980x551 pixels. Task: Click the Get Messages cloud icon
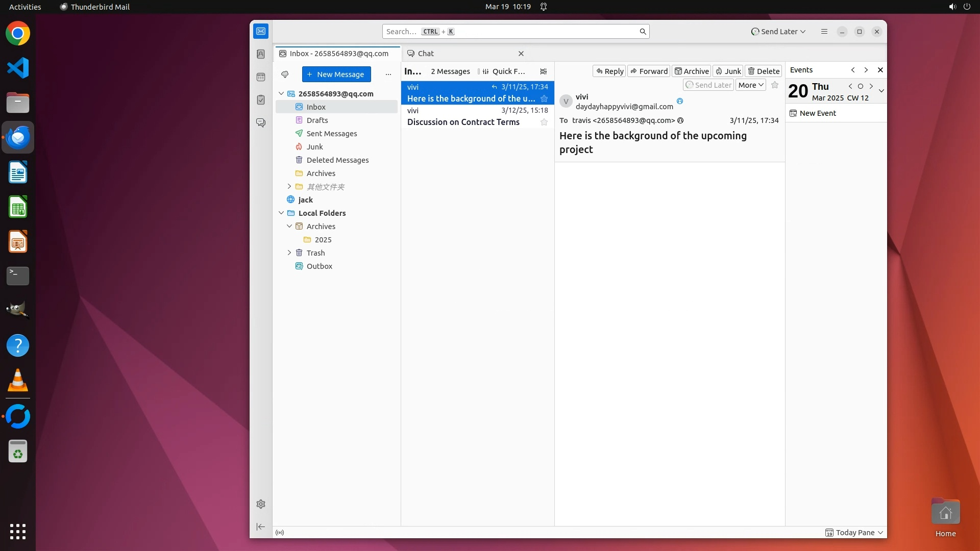coord(285,74)
